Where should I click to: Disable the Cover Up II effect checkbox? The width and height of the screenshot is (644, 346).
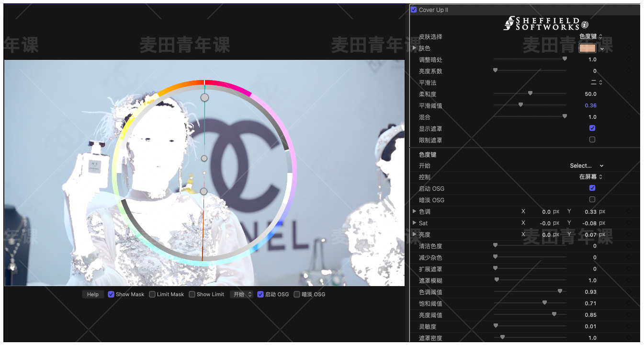[x=414, y=10]
